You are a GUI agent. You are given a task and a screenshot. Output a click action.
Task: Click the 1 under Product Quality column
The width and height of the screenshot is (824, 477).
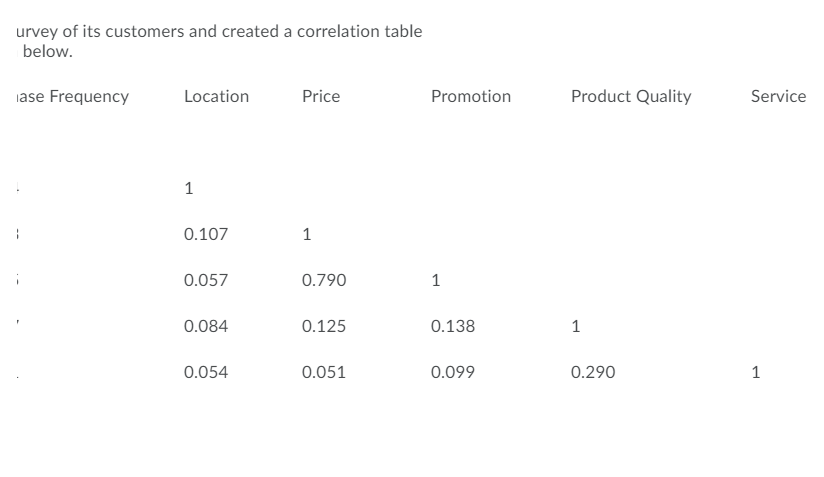575,326
